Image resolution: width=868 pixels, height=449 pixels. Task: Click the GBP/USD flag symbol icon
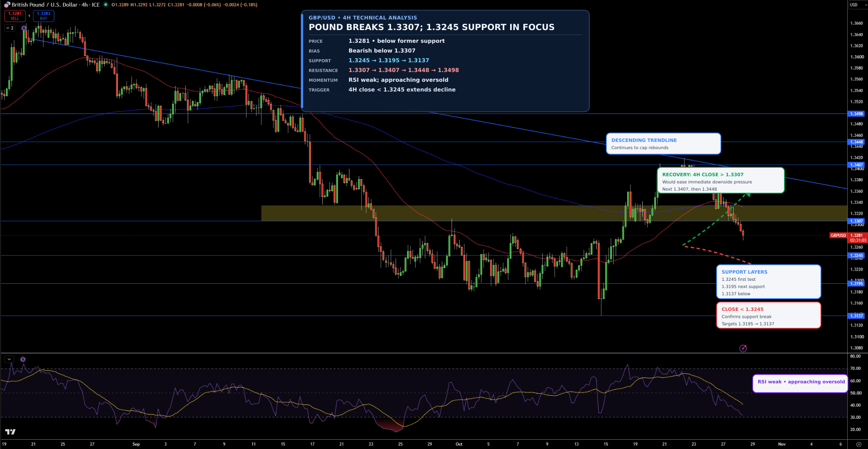pyautogui.click(x=7, y=5)
